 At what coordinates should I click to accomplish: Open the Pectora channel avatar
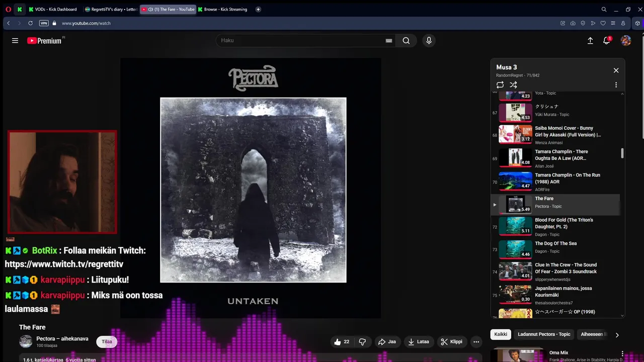click(x=26, y=342)
